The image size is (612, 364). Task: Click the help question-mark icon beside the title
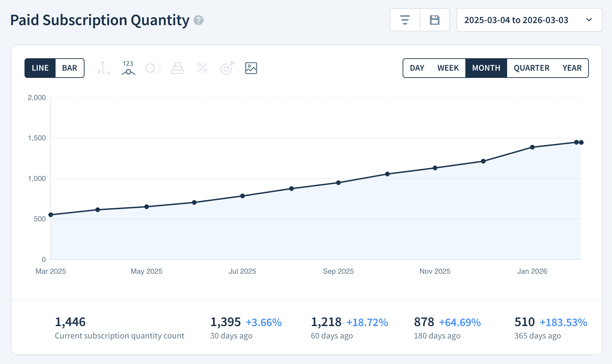click(198, 21)
